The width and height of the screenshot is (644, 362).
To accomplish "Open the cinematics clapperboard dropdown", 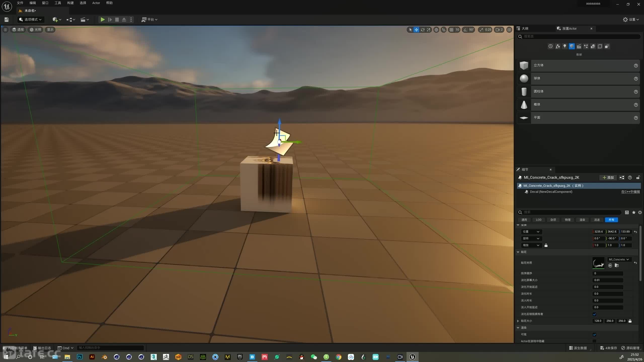I will (x=85, y=19).
